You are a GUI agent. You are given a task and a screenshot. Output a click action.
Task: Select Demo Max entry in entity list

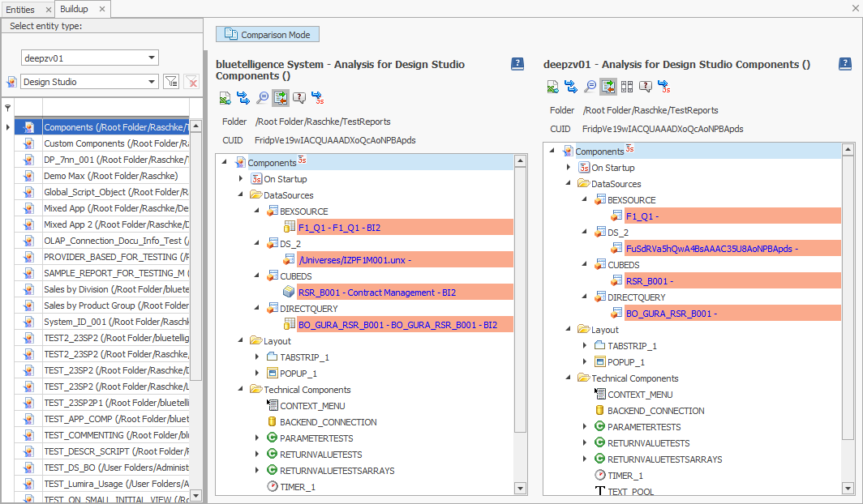tap(110, 176)
